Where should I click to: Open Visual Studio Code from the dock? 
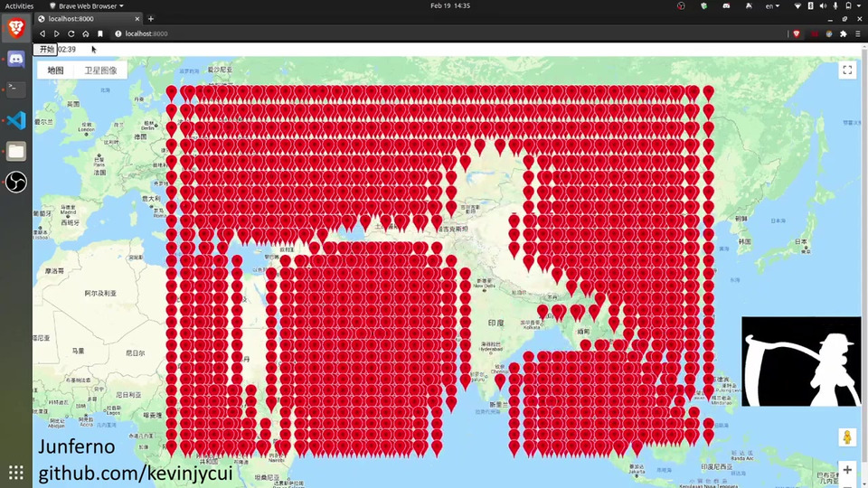tap(16, 120)
